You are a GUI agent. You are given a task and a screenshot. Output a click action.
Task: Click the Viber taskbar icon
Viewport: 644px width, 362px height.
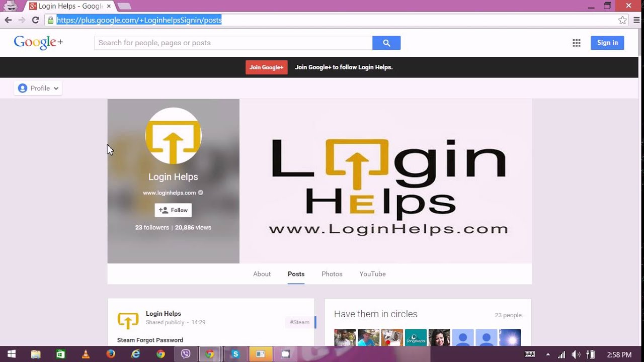pos(186,354)
